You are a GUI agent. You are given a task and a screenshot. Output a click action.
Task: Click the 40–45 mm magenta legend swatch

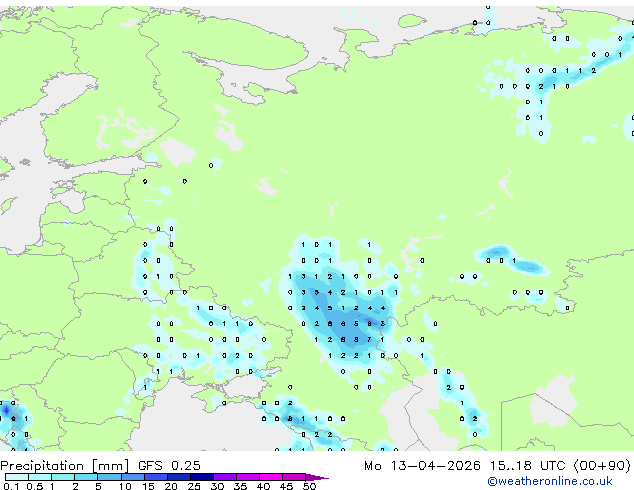tap(271, 477)
